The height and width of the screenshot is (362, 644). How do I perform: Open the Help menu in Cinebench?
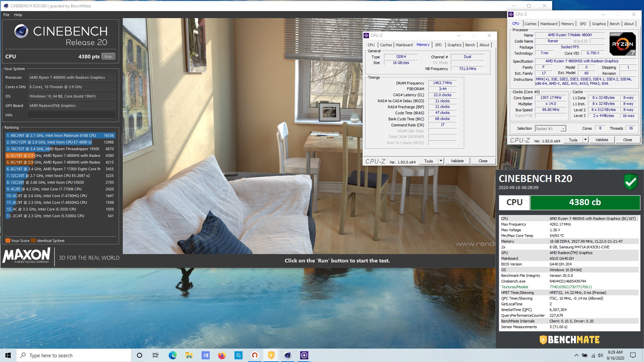[x=18, y=15]
